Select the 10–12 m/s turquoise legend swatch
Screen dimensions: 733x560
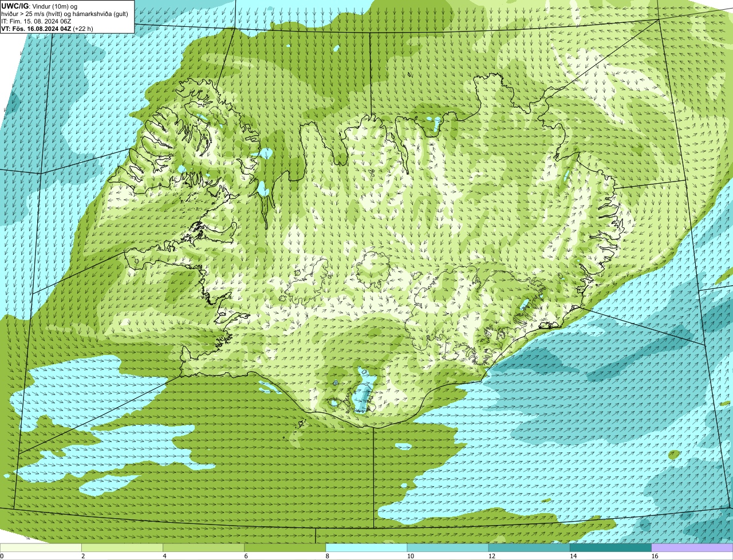[448, 547]
